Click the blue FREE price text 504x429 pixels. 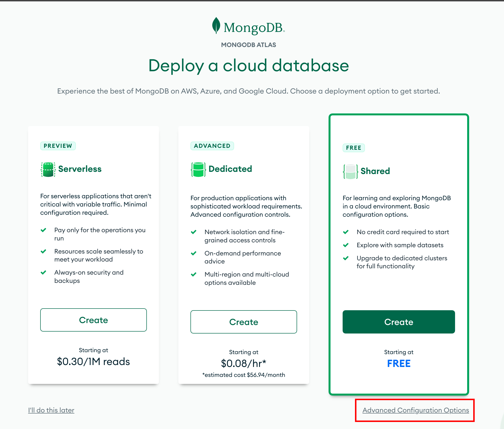tap(399, 364)
